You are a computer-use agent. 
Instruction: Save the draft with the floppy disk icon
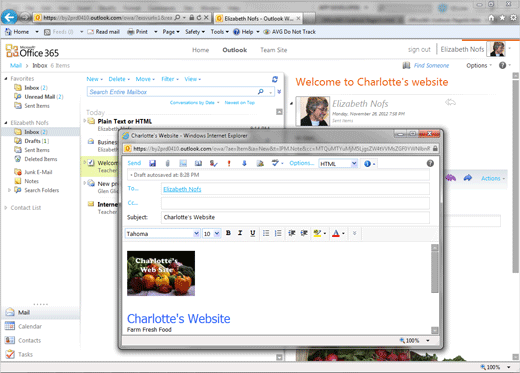[152, 163]
